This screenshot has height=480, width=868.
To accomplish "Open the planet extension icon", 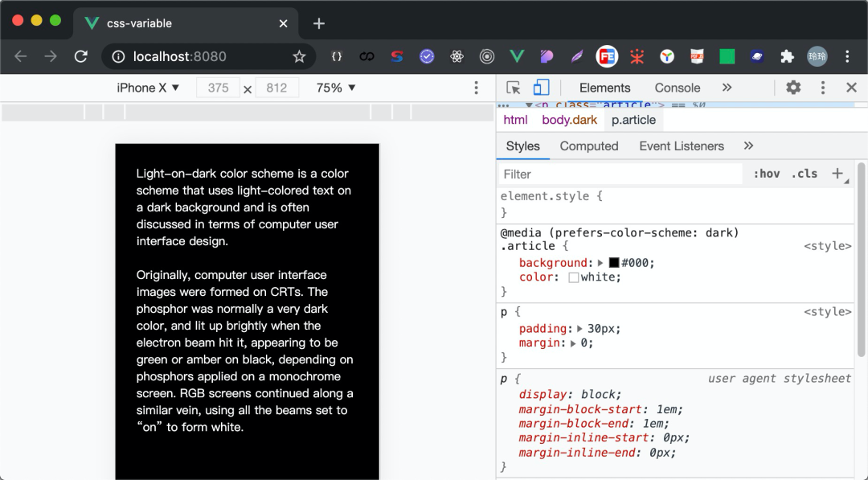I will tap(757, 56).
